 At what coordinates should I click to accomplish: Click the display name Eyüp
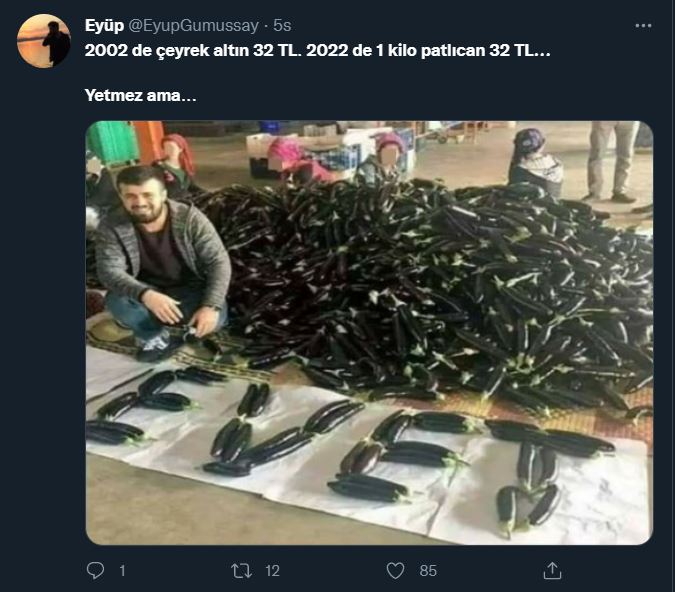tap(103, 24)
